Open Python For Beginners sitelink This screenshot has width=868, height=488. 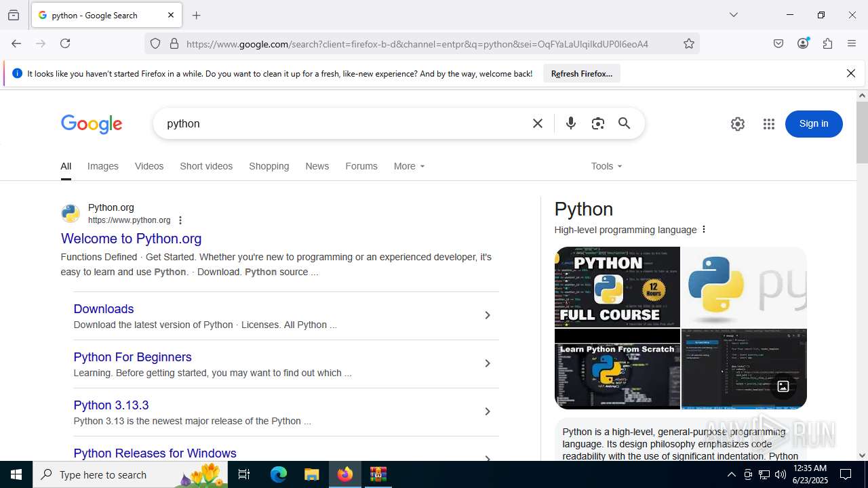point(132,357)
